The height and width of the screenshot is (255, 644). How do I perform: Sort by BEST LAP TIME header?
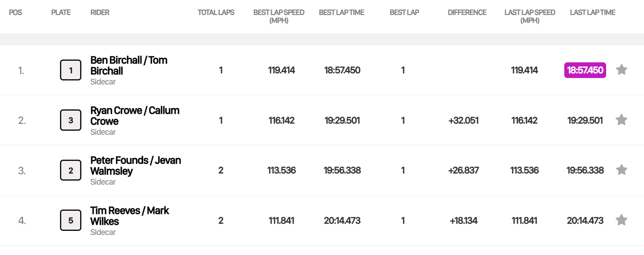(x=342, y=12)
